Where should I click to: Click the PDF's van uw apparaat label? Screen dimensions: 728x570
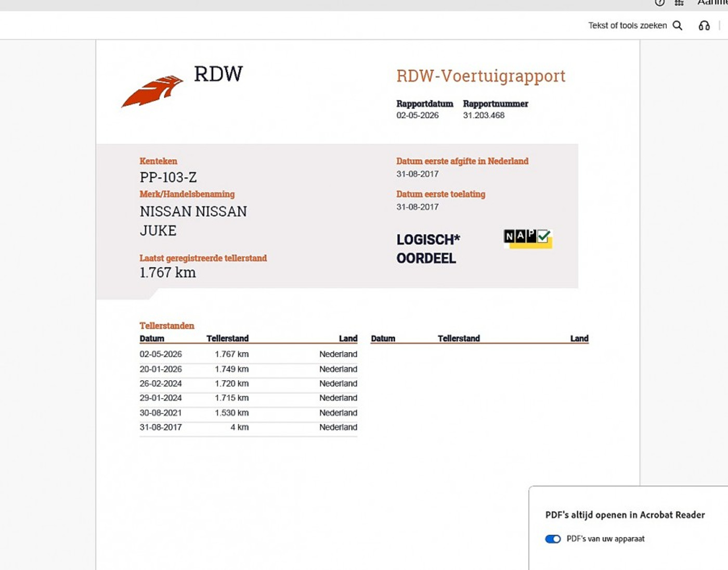tap(605, 539)
